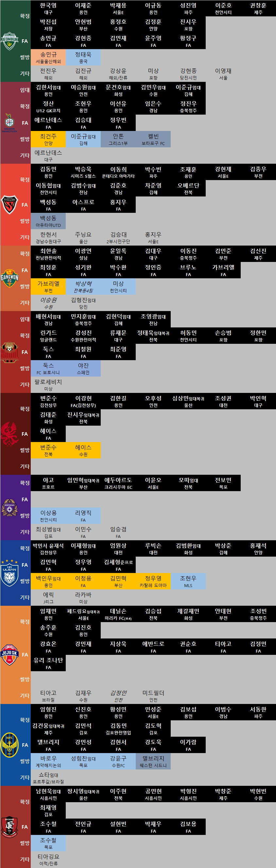Select the 최한솔 전남완전이적 cell
Screen dimensions: 276x868
pyautogui.click(x=48, y=254)
